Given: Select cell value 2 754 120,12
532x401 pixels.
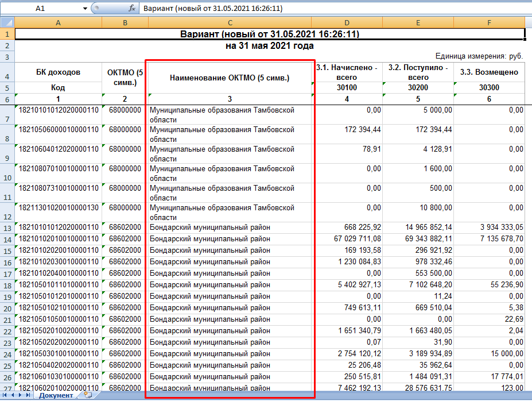Looking at the screenshot, I should coord(347,354).
